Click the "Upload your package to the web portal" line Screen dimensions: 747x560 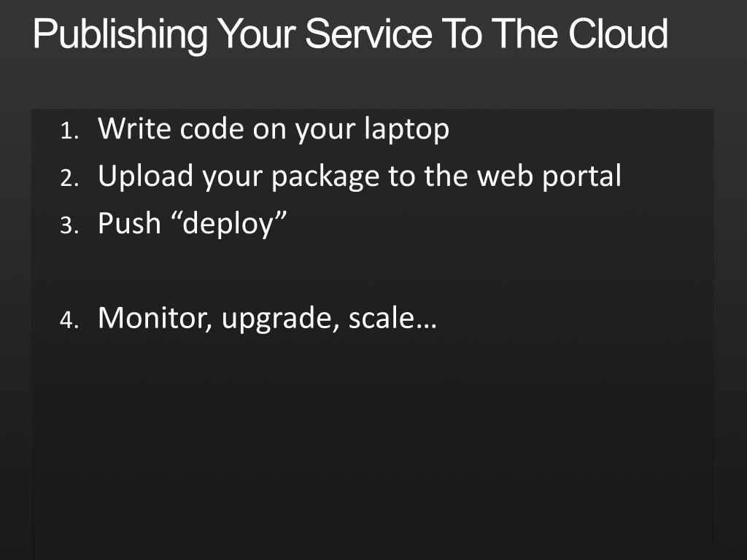359,176
